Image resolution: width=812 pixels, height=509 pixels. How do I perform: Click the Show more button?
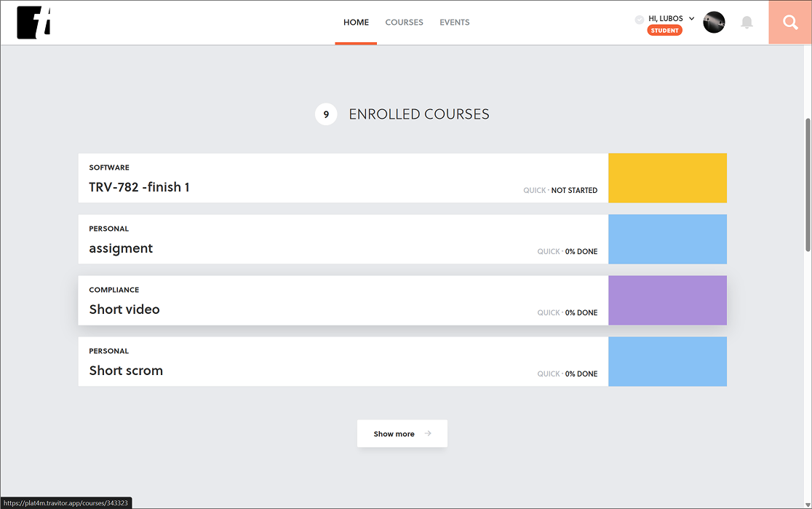pyautogui.click(x=402, y=433)
